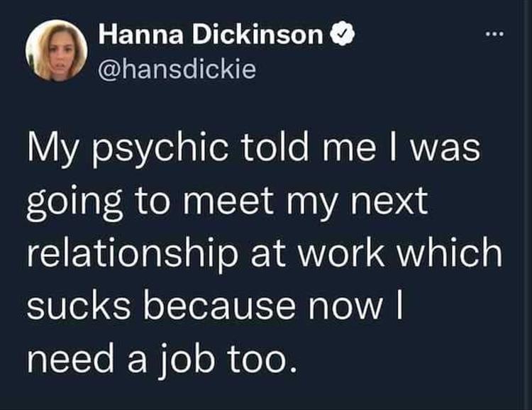Click the phrase 'going to meet' in tweet

150,203
